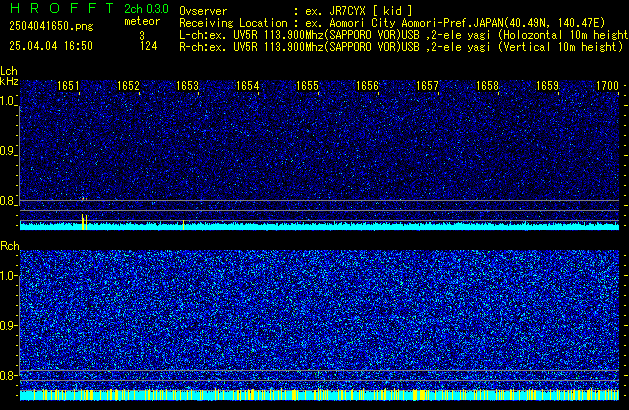Click the date 25.04.04 16:50
This screenshot has height=410, width=629.
tap(51, 46)
